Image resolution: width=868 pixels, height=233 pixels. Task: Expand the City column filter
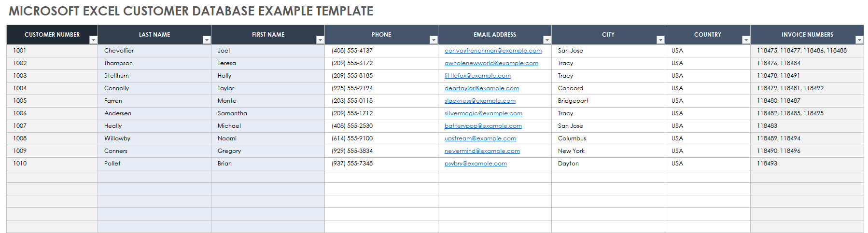point(660,40)
